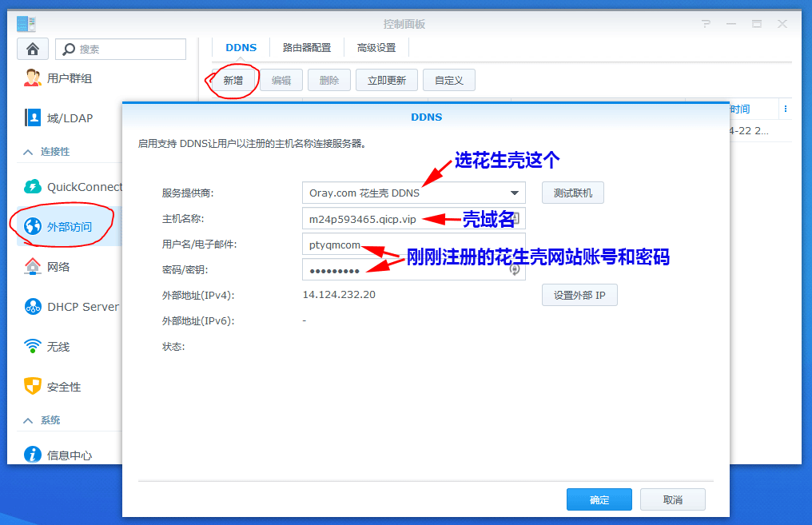Collapse the 系统 section
The height and width of the screenshot is (525, 812).
pyautogui.click(x=29, y=420)
